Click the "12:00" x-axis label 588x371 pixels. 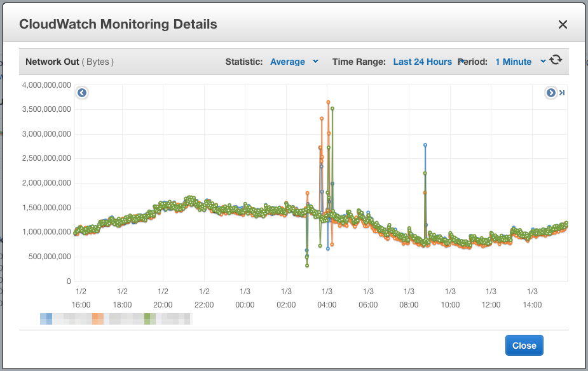[x=491, y=305]
